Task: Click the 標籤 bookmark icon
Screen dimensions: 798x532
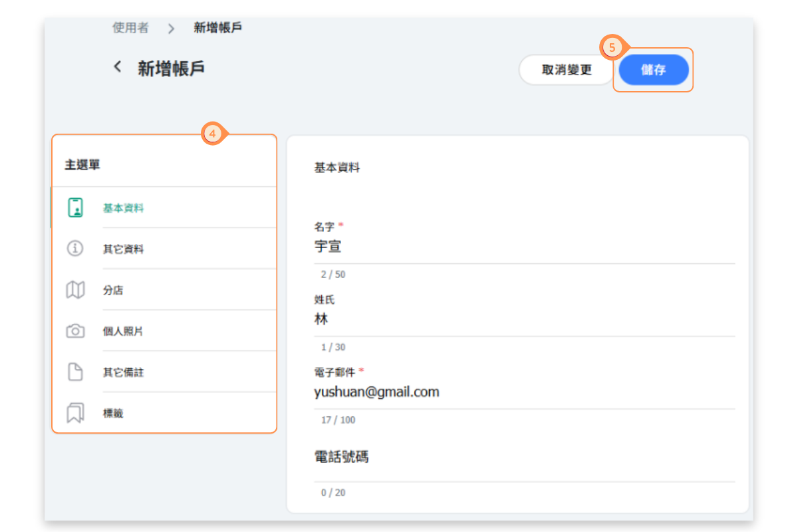Action: click(x=76, y=413)
